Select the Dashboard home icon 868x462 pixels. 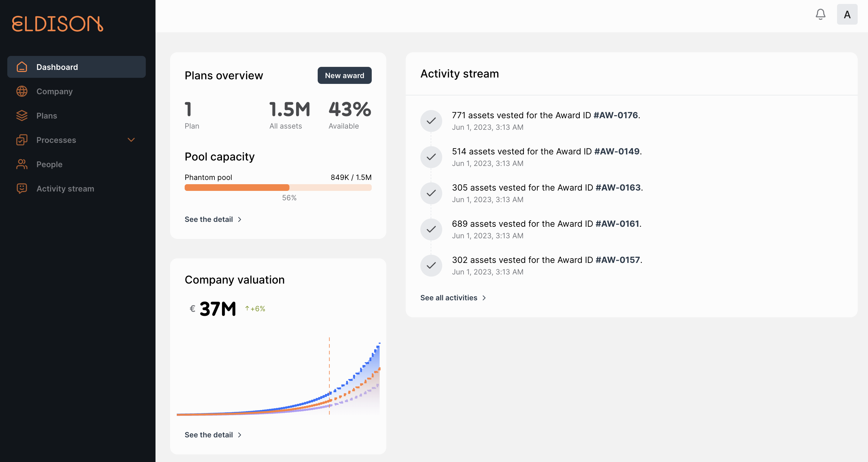tap(22, 67)
